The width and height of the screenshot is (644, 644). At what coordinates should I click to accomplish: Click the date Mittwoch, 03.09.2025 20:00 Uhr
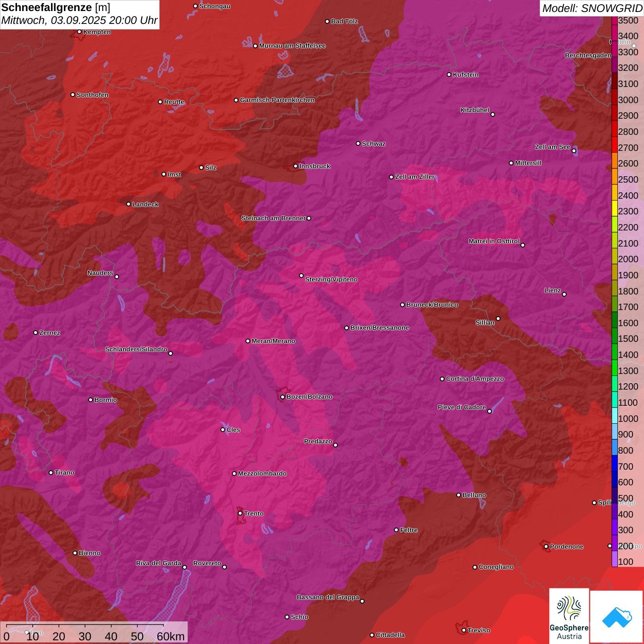coord(79,20)
